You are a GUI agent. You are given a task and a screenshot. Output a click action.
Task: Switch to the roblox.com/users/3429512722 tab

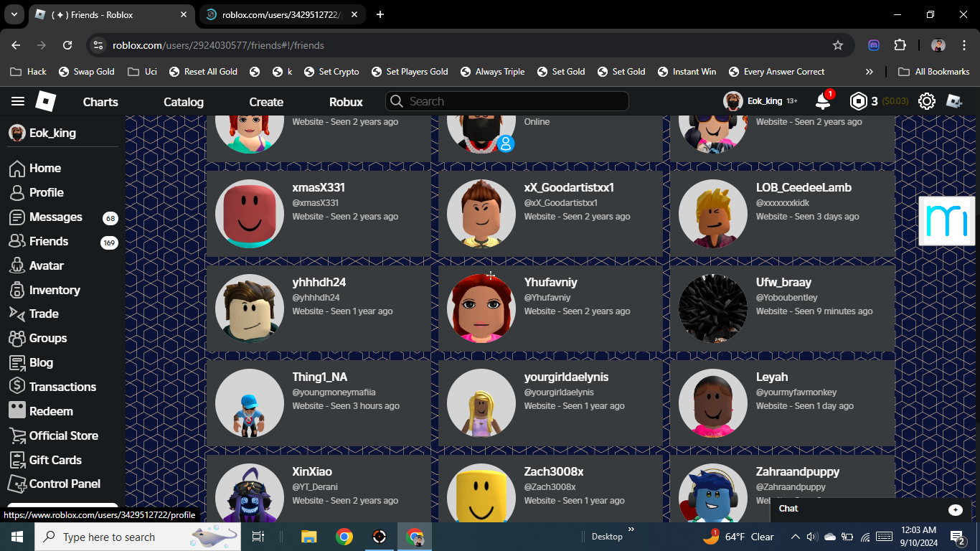click(x=281, y=14)
